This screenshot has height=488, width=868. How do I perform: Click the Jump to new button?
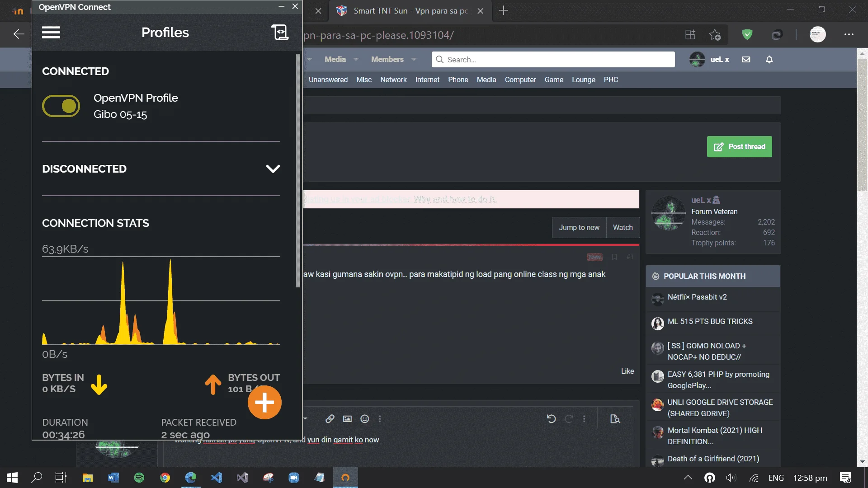point(579,227)
